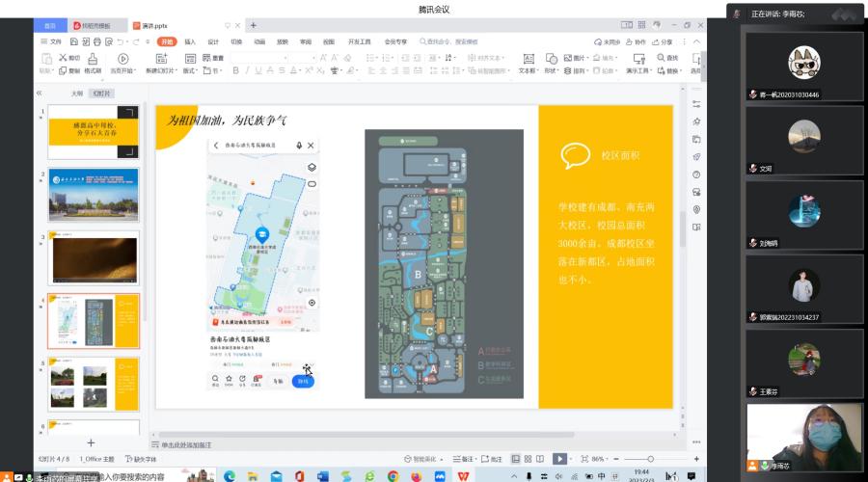This screenshot has width=868, height=482.
Task: Switch to the Outline panel tab
Action: tap(76, 94)
